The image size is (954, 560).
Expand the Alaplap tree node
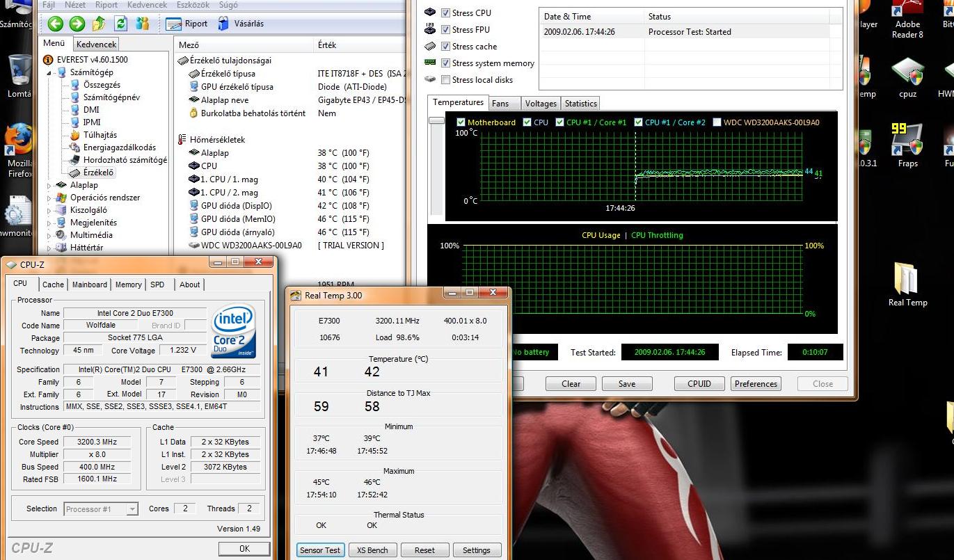[49, 186]
